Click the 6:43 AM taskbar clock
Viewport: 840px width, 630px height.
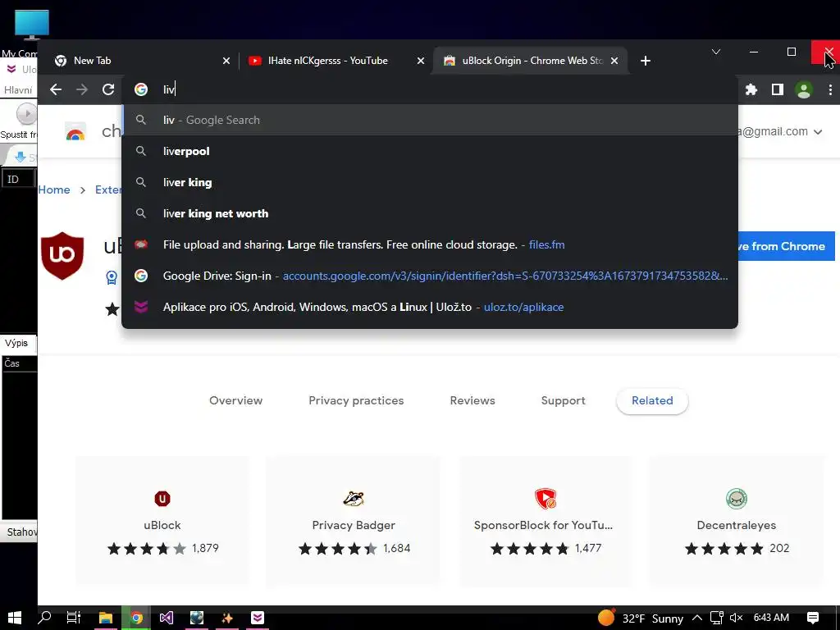(x=771, y=618)
